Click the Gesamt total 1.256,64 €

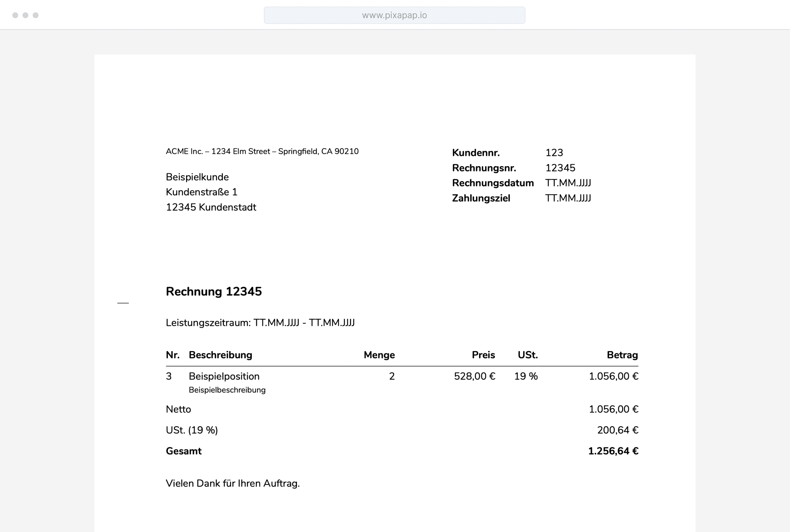[x=613, y=451]
